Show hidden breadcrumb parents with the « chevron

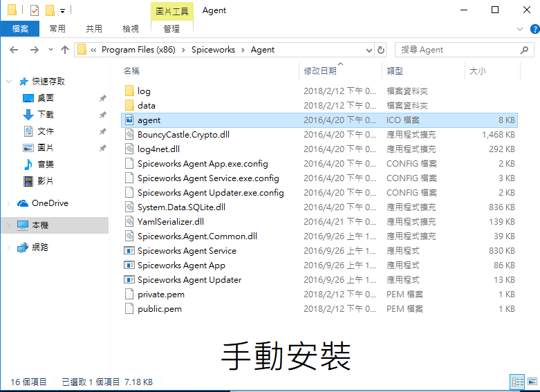(x=93, y=50)
